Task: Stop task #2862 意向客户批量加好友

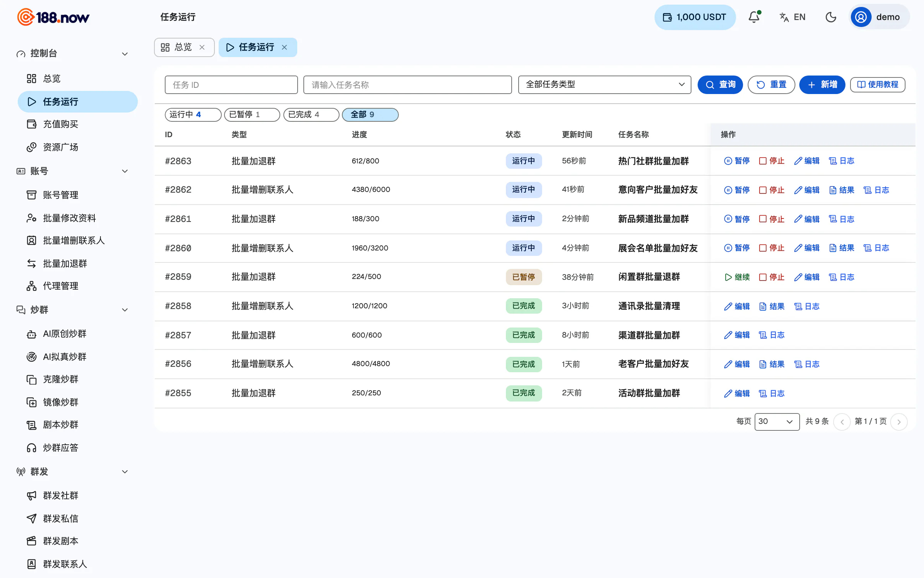Action: point(772,190)
